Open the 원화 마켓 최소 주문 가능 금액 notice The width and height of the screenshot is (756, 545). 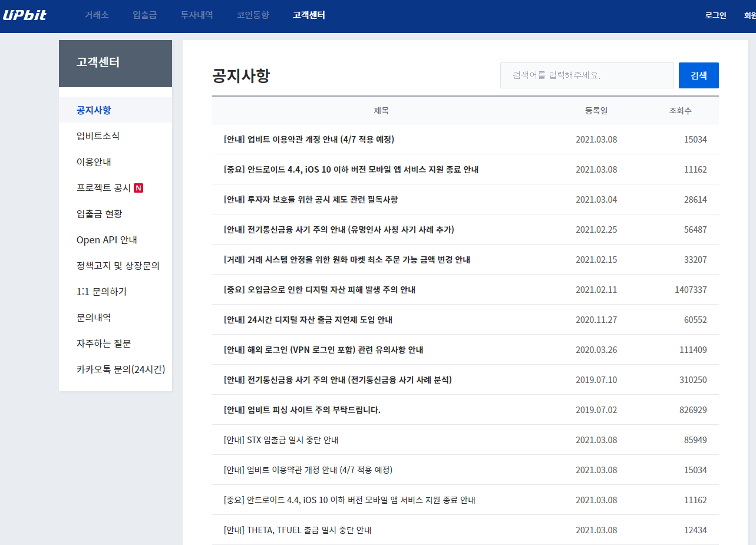(346, 260)
